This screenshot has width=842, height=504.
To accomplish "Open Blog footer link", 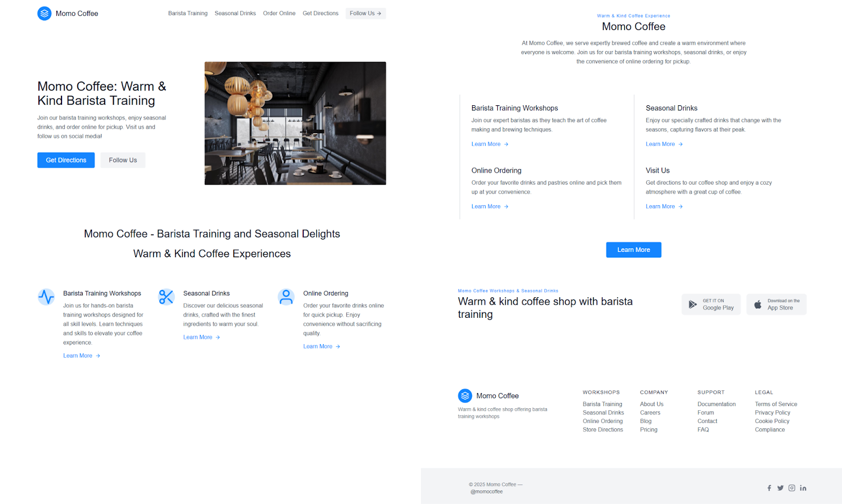I will 646,421.
